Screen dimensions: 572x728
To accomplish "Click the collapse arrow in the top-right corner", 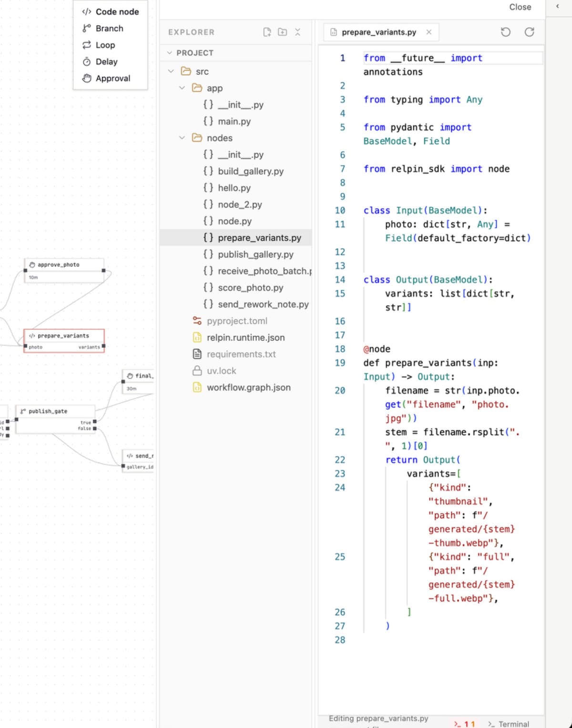I will click(x=558, y=6).
